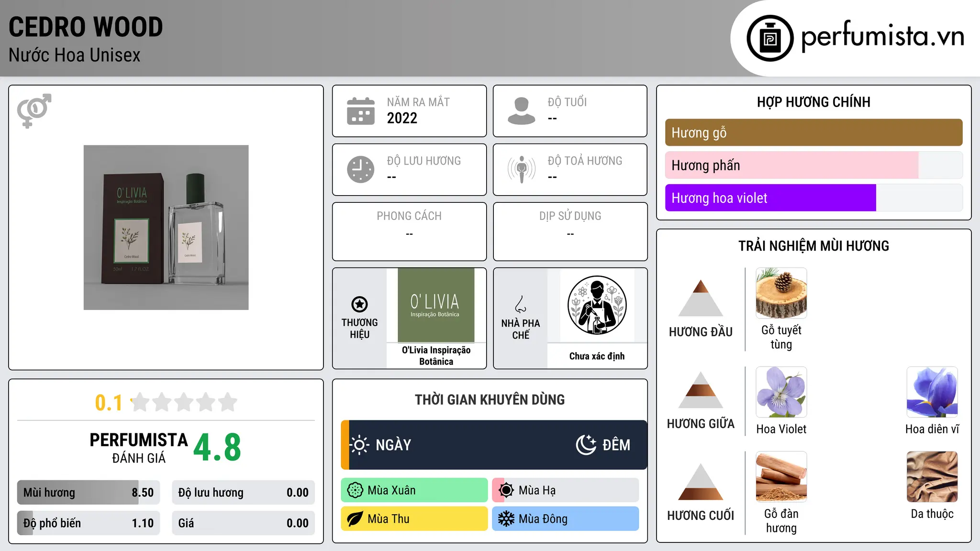Click the PERFUMISTA ĐÁNH GIÁ label

coord(139,448)
